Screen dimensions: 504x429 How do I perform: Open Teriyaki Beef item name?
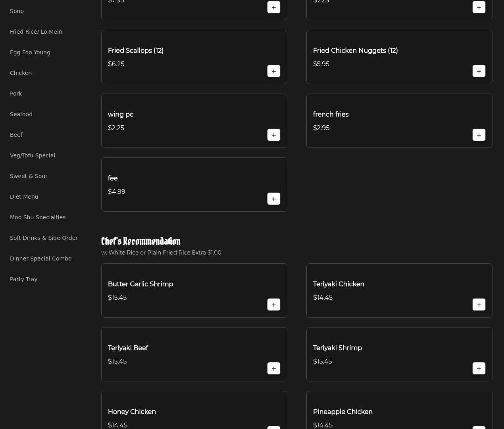pyautogui.click(x=128, y=348)
